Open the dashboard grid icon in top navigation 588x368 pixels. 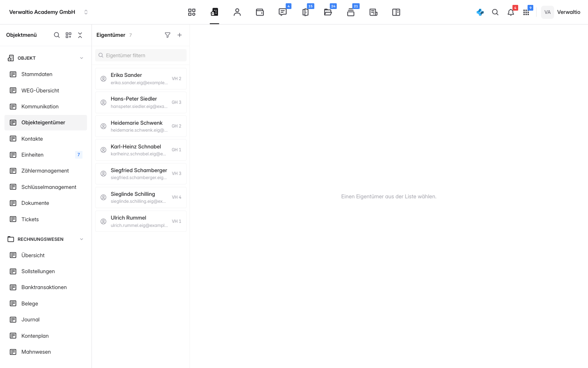(192, 12)
